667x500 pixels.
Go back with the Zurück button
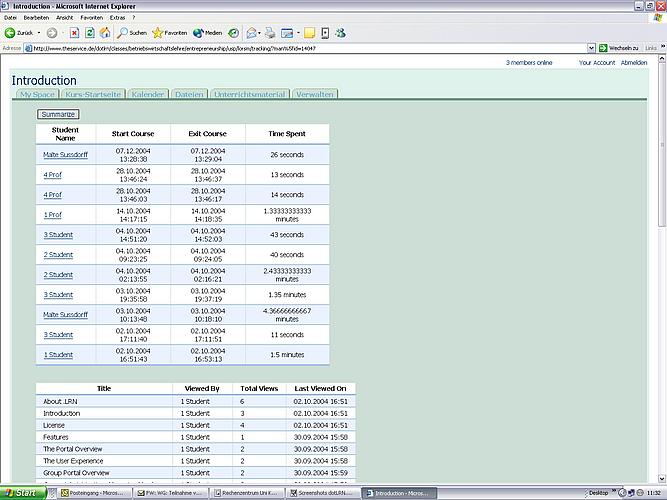(19, 33)
